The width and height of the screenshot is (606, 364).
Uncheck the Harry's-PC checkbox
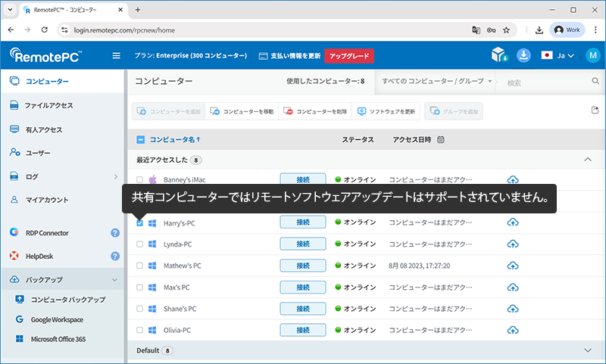(139, 223)
